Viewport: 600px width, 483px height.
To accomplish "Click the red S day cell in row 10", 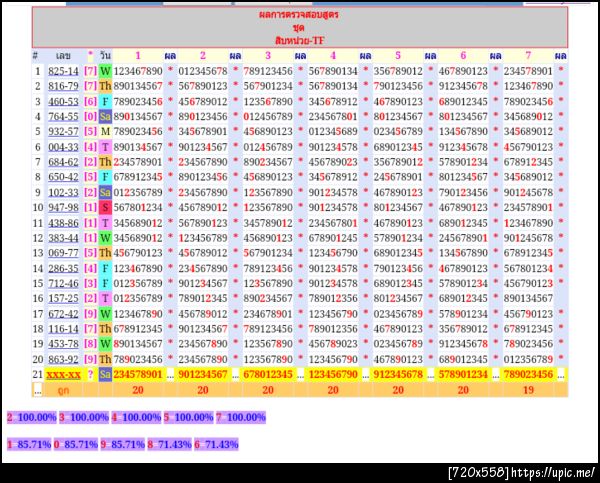I will coord(105,207).
